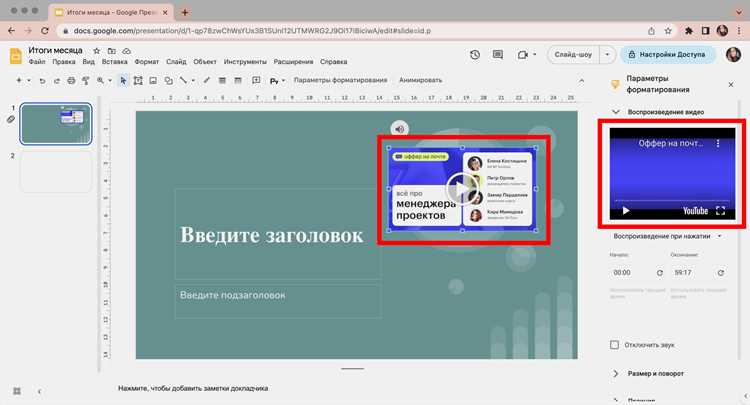
Task: Star the presentation Итоги месяца
Action: (x=97, y=51)
